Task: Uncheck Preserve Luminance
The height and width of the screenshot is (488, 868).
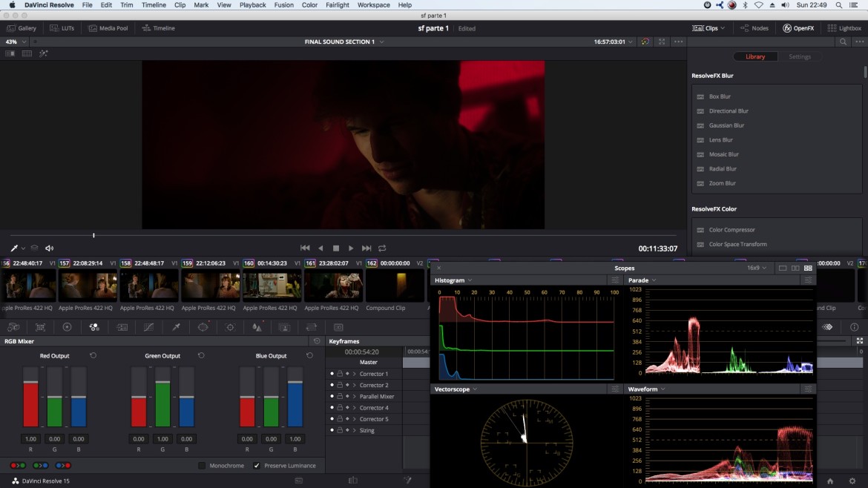Action: point(256,466)
